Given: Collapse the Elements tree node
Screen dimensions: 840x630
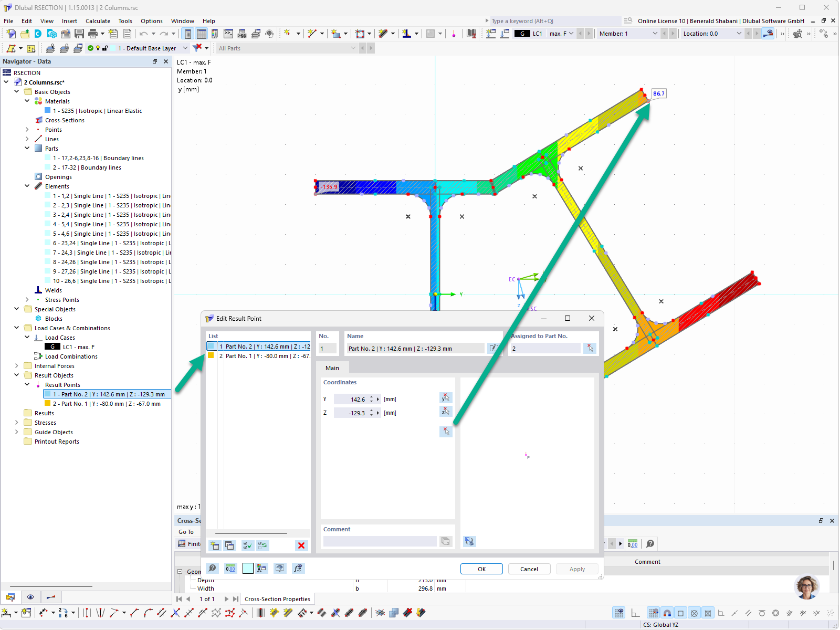Looking at the screenshot, I should click(27, 186).
